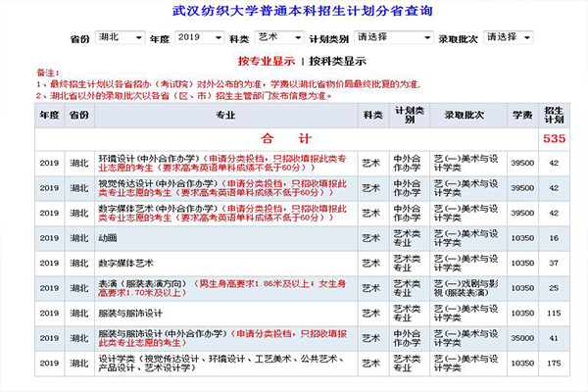
Task: Open the 科类 dropdown showing 艺术
Action: click(x=278, y=37)
